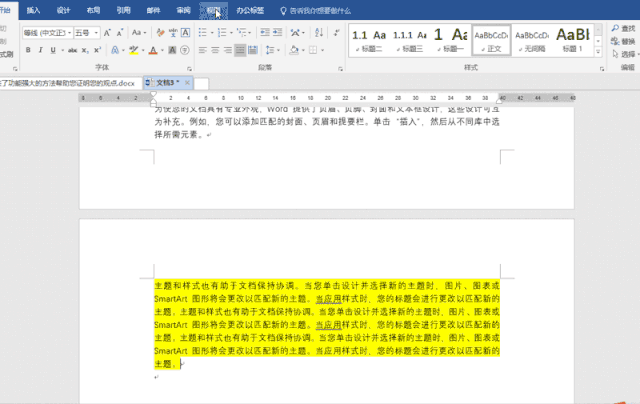The height and width of the screenshot is (404, 640).
Task: Apply strikethrough formatting
Action: [x=73, y=50]
